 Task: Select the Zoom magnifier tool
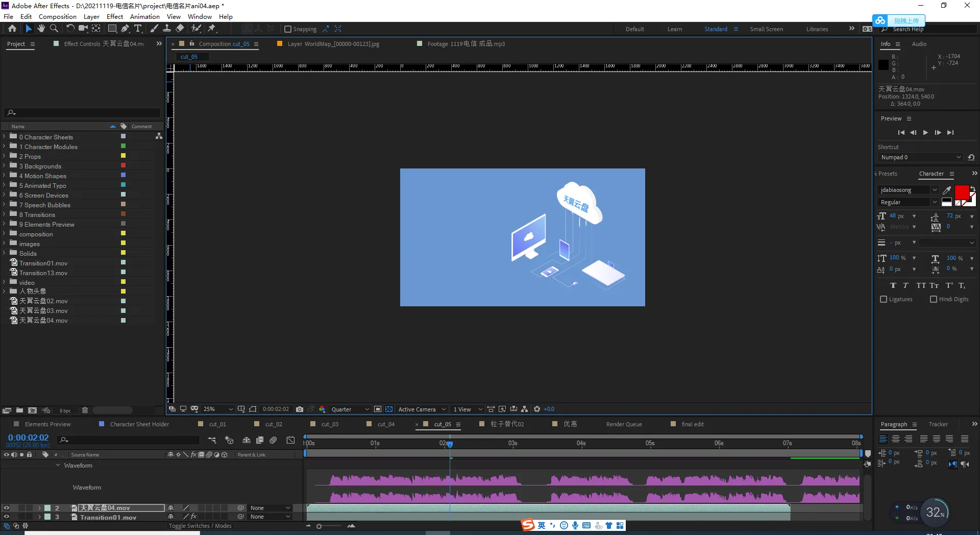pyautogui.click(x=54, y=29)
